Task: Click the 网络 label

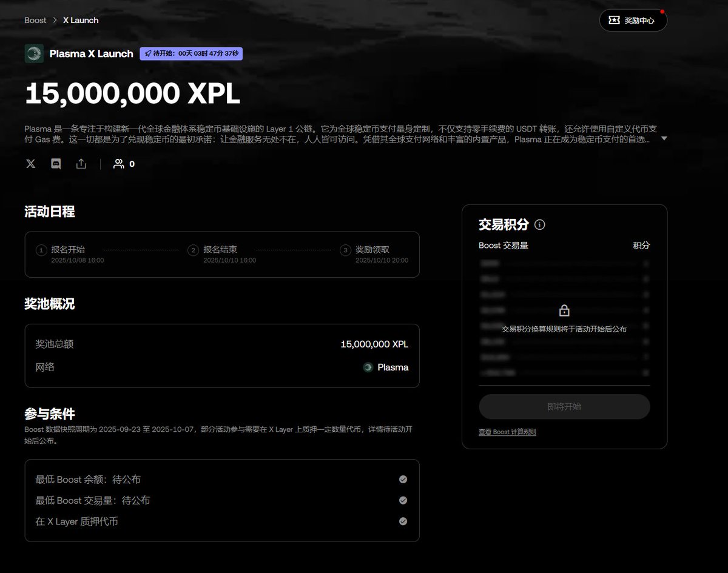Action: coord(45,367)
